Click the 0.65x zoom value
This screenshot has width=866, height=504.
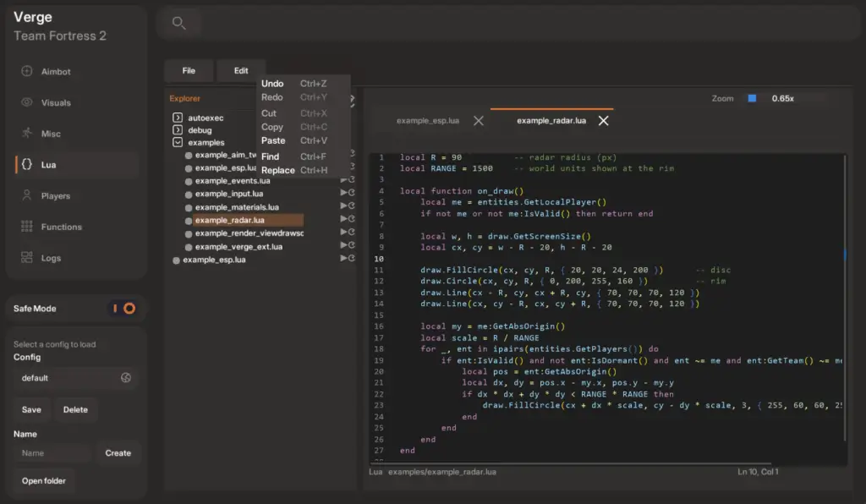[x=782, y=98]
